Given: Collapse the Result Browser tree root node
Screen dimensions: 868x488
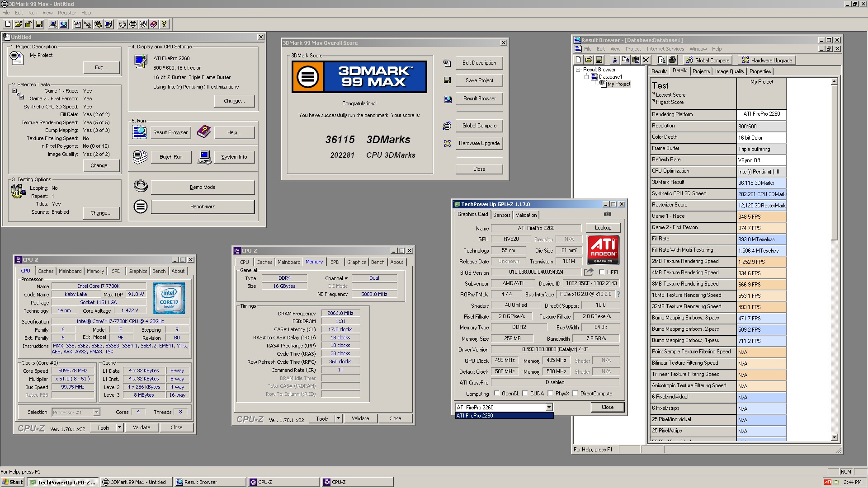Looking at the screenshot, I should pyautogui.click(x=578, y=70).
